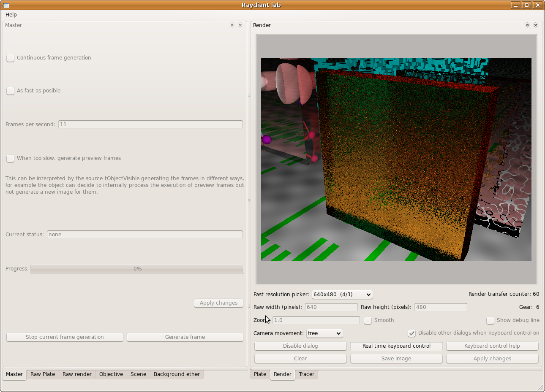Enable Continuous frame generation
The width and height of the screenshot is (545, 392).
(11, 58)
